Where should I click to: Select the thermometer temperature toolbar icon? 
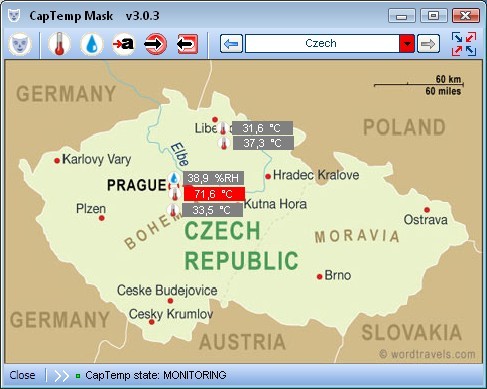pyautogui.click(x=59, y=44)
